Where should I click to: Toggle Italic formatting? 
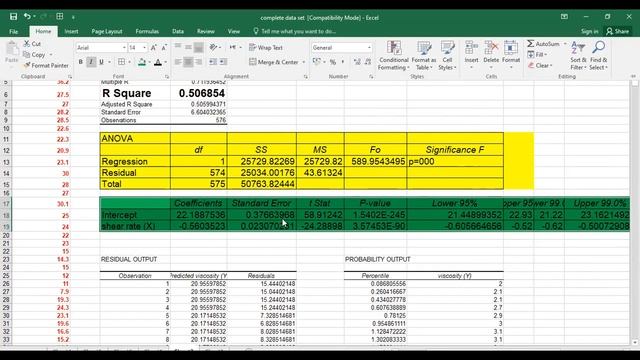click(x=91, y=62)
